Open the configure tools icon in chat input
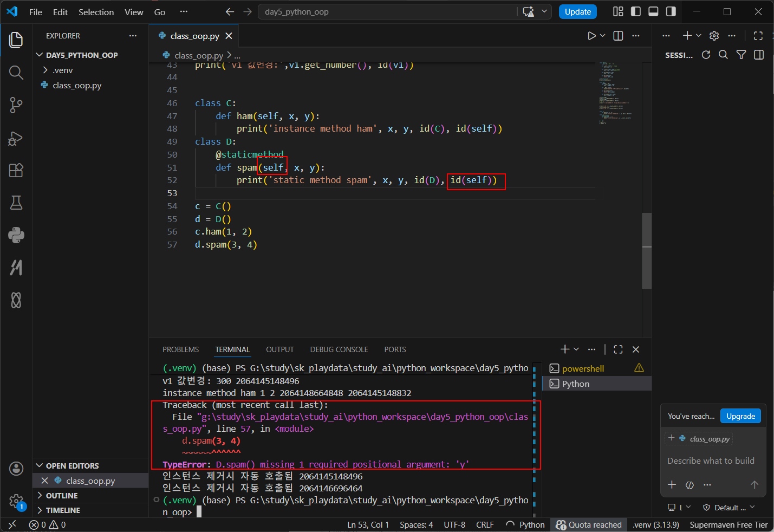 690,485
